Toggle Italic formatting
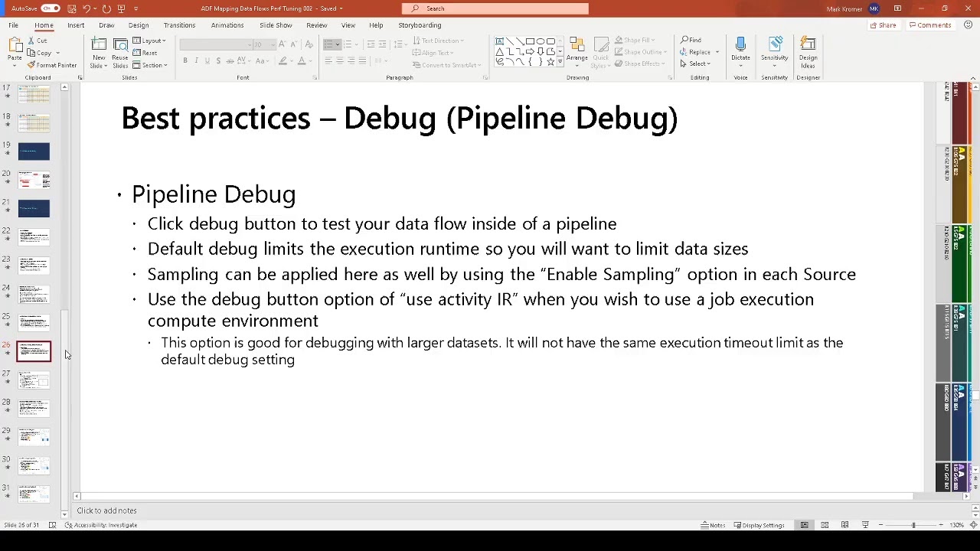 (x=196, y=60)
